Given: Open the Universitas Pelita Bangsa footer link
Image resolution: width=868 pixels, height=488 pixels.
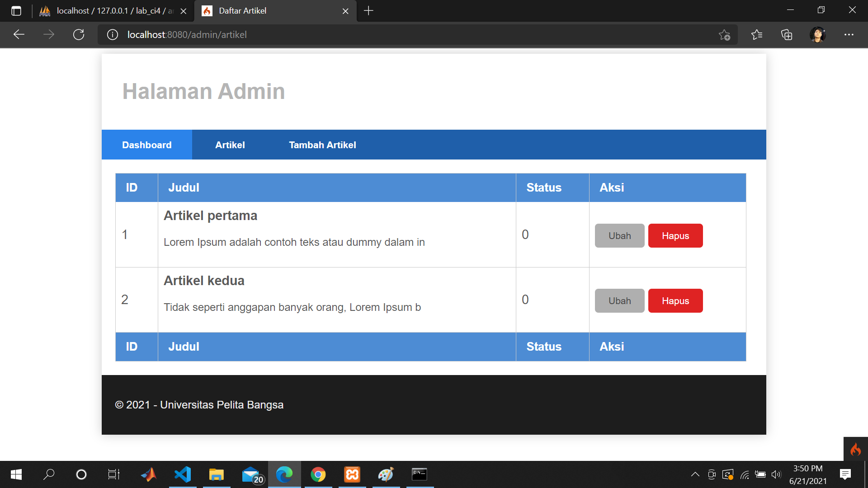Looking at the screenshot, I should pos(222,404).
